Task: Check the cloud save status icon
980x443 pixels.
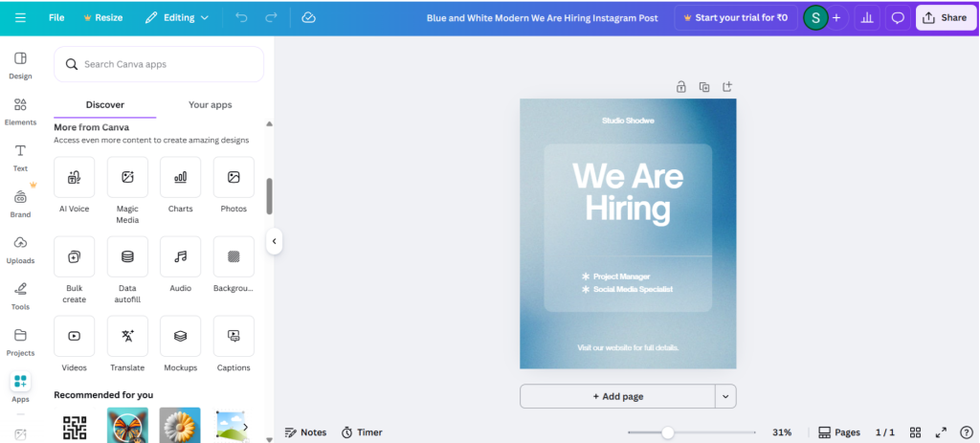Action: pos(308,17)
